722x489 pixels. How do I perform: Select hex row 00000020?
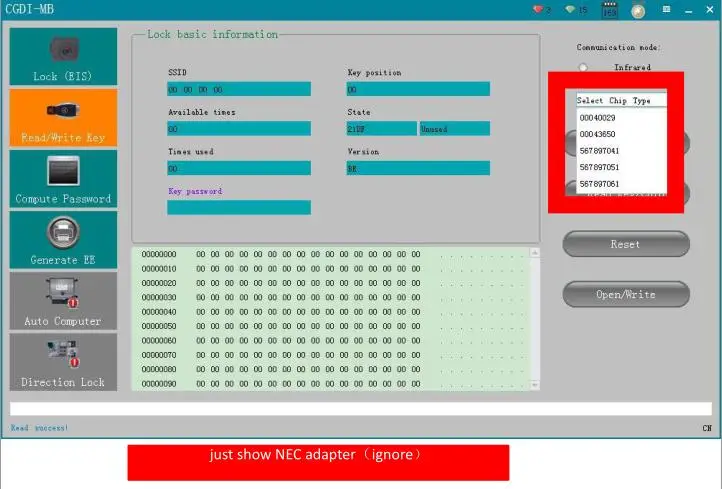pyautogui.click(x=332, y=283)
